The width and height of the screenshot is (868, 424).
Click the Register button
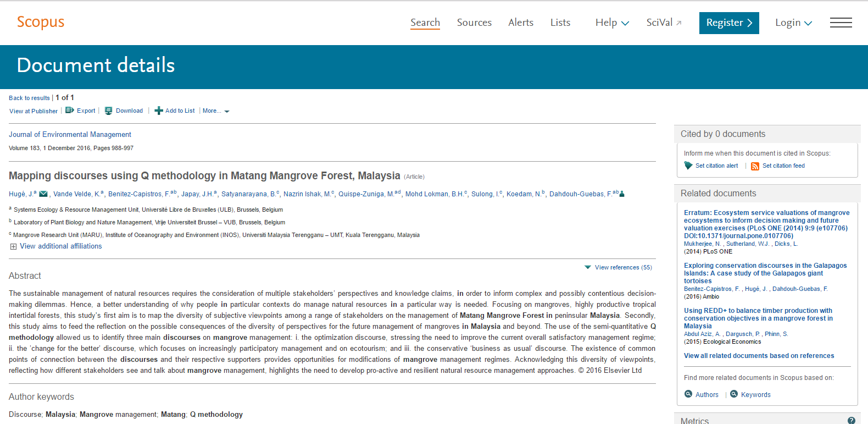pyautogui.click(x=729, y=23)
